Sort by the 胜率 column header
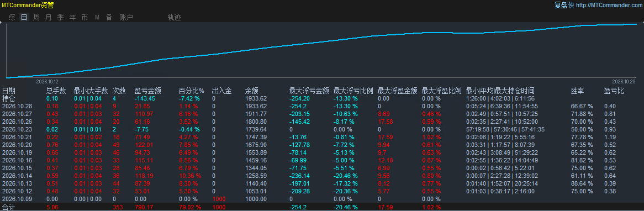This screenshot has height=211, width=644. 578,91
